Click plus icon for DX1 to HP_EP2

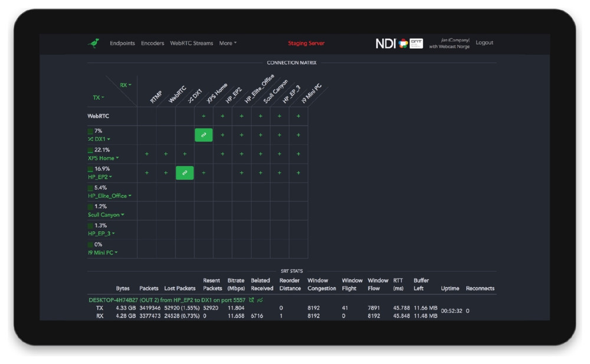coord(222,135)
